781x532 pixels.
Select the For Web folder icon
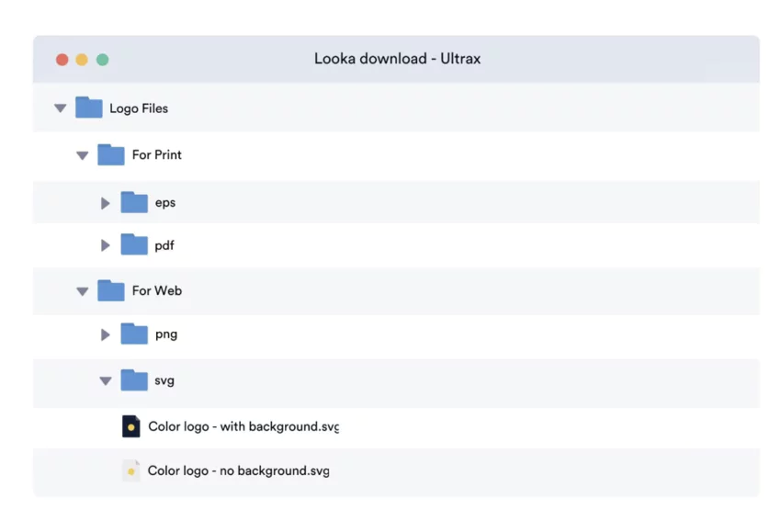point(110,290)
